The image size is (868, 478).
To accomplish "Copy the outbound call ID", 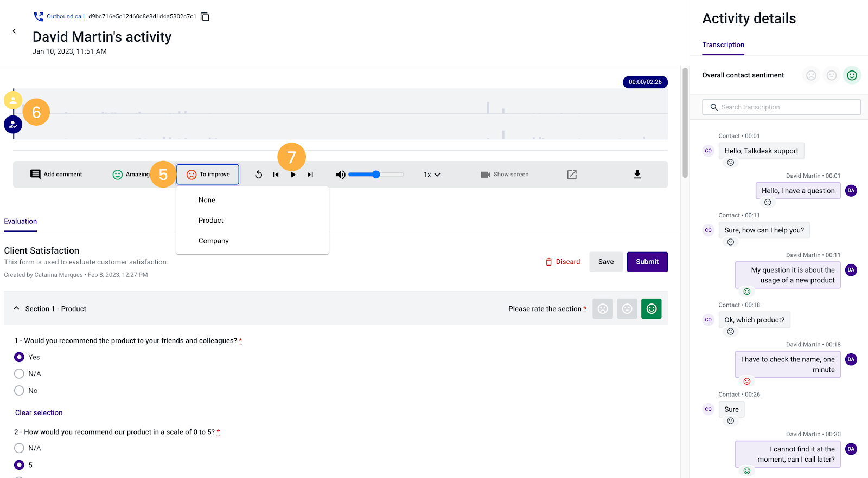I will click(205, 17).
